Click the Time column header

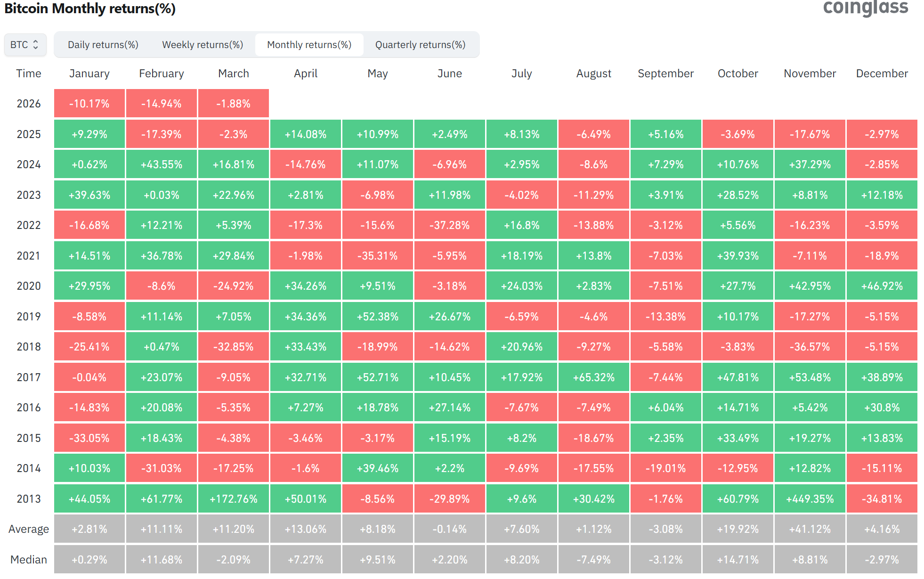(29, 73)
